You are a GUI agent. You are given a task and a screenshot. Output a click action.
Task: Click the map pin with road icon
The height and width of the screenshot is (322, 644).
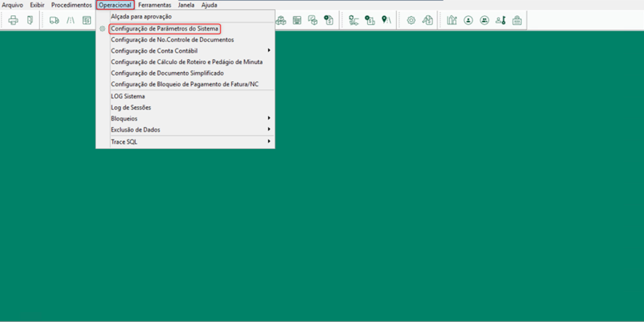[386, 20]
